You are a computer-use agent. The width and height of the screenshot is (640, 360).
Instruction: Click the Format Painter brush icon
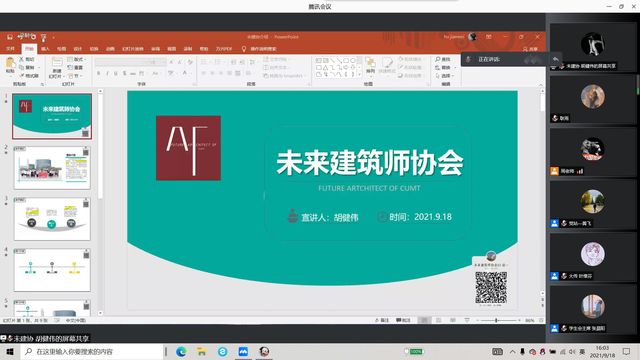(22, 76)
